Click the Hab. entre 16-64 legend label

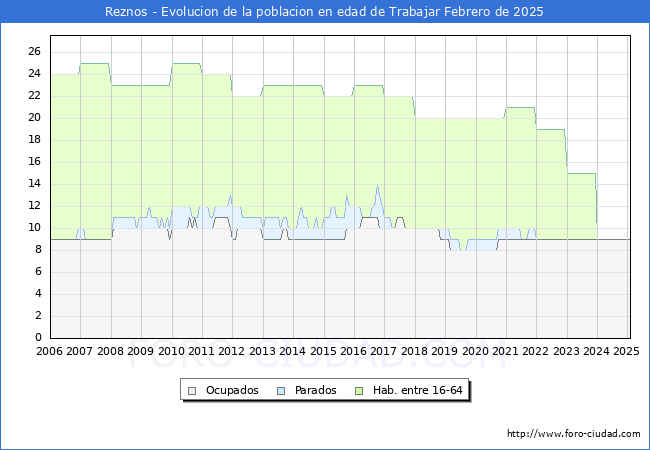coord(417,390)
